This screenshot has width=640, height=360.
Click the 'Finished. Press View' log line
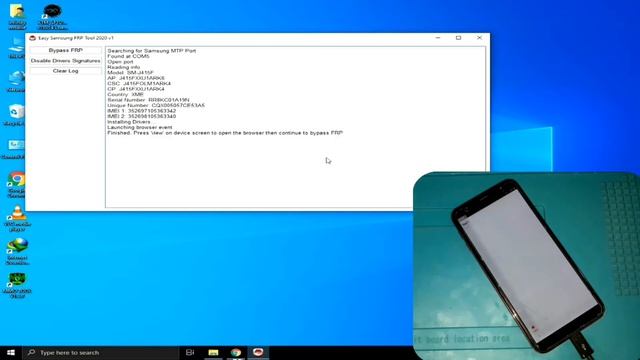225,133
